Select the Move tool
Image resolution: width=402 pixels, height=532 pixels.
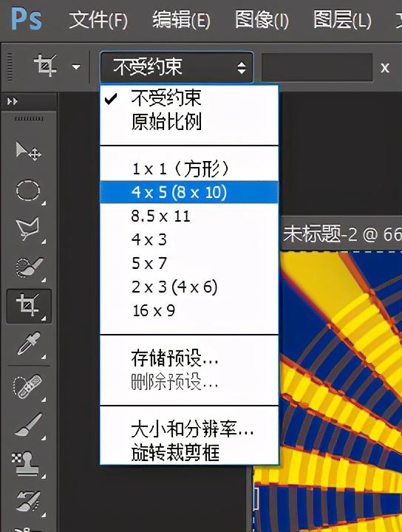pos(29,151)
